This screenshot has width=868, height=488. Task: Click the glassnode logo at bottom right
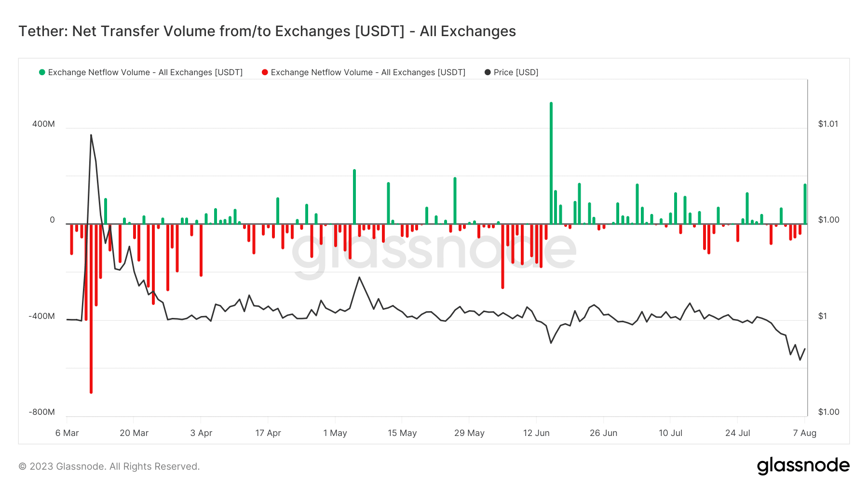pos(803,466)
